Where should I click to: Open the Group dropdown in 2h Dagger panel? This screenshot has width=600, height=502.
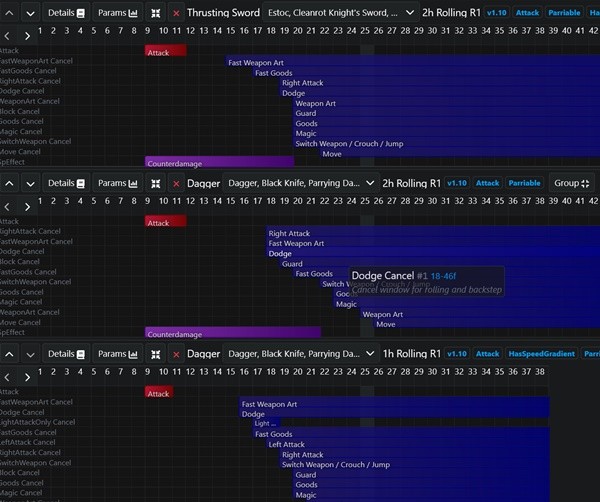(572, 183)
